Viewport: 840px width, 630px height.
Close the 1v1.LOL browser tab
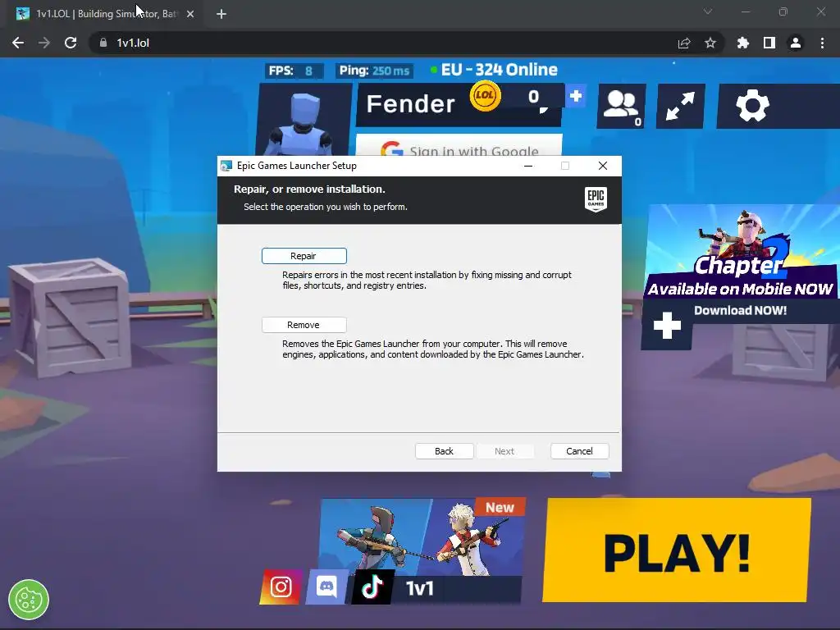point(190,14)
